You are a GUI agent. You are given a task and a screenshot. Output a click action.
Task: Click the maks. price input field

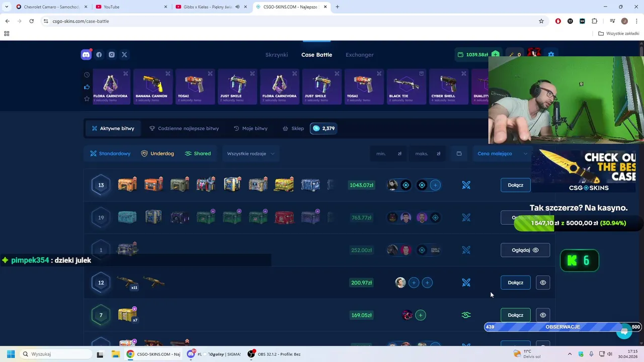[x=428, y=153]
